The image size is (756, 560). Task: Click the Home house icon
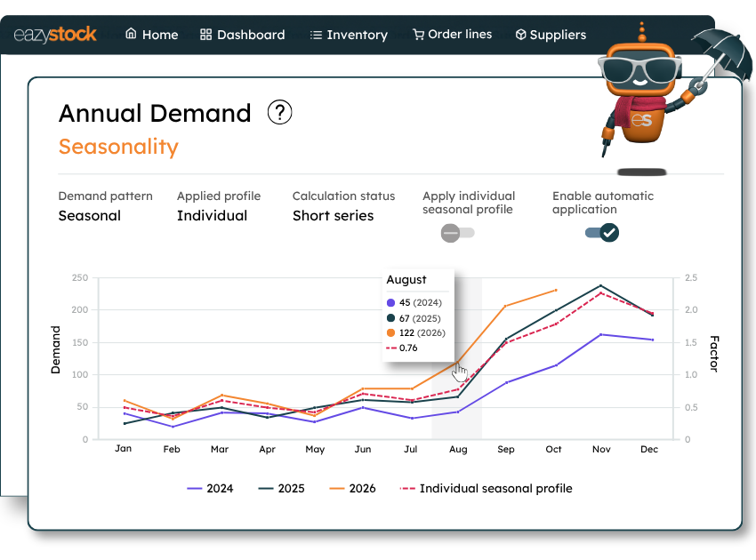(131, 34)
